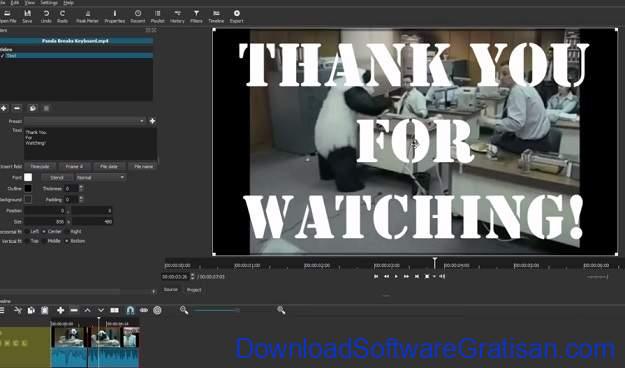Open the Peak Meter panel
Viewport: 625px width, 368px height.
point(87,16)
